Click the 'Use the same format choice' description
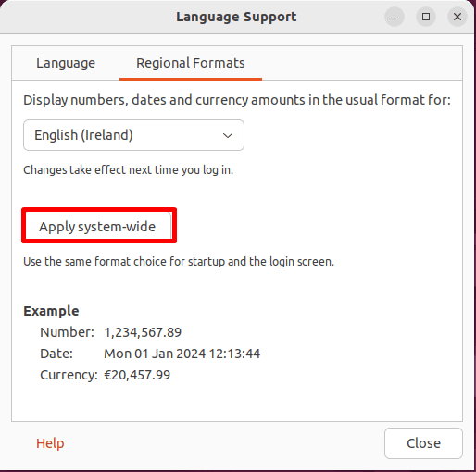This screenshot has height=472, width=476. 179,262
